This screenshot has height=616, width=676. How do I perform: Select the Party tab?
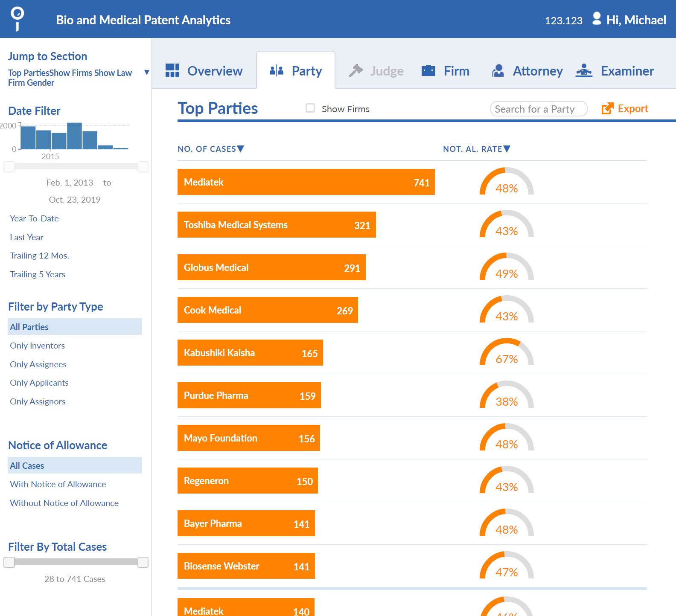pos(296,70)
